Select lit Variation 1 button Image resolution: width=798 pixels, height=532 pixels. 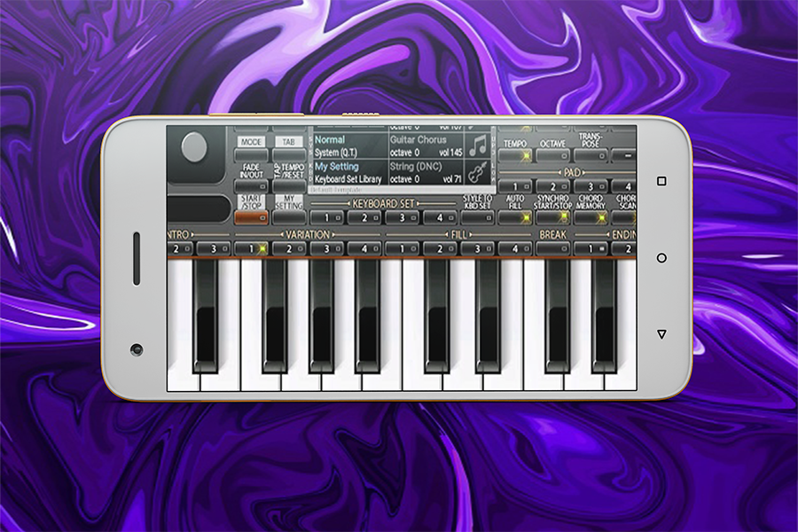click(252, 249)
